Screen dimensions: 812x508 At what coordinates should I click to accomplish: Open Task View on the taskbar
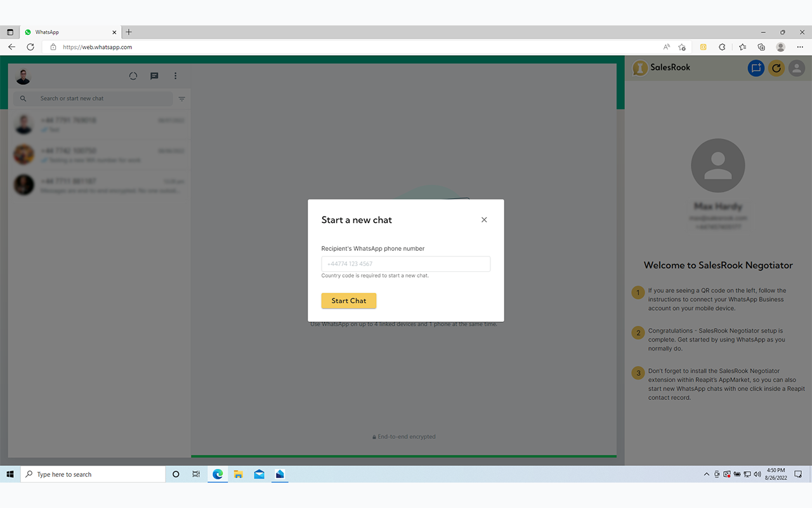coord(197,474)
